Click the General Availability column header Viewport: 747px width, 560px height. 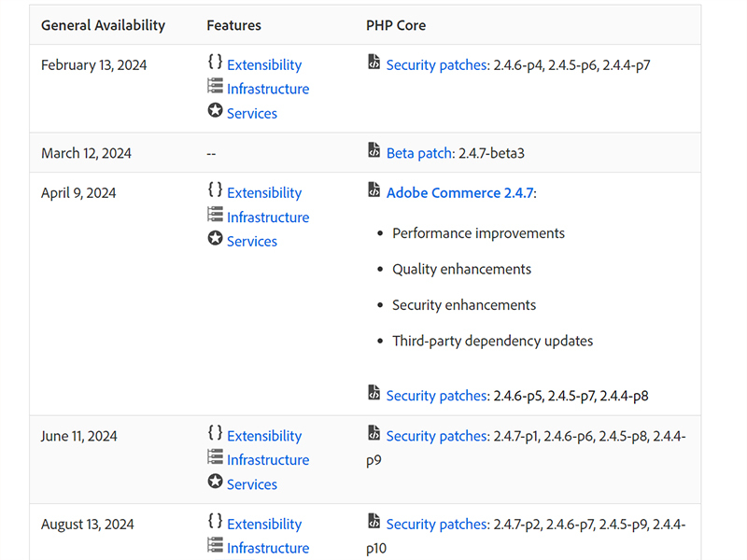[x=103, y=25]
